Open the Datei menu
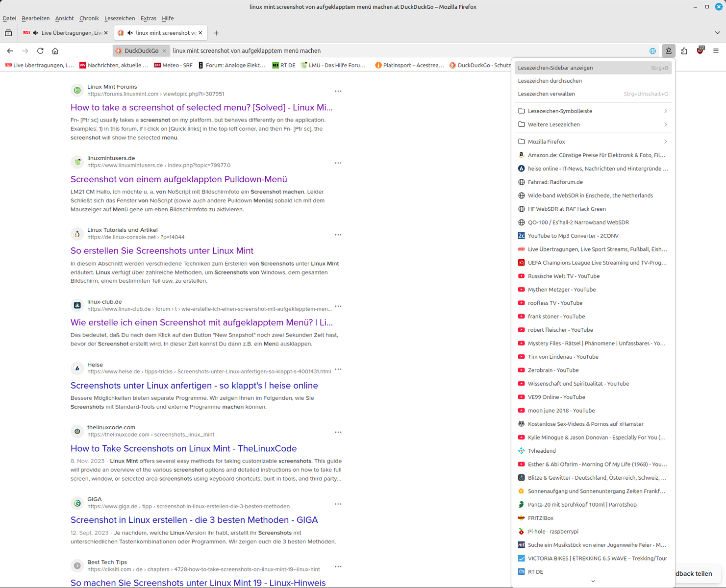Screen dimensions: 726x588 (9, 18)
